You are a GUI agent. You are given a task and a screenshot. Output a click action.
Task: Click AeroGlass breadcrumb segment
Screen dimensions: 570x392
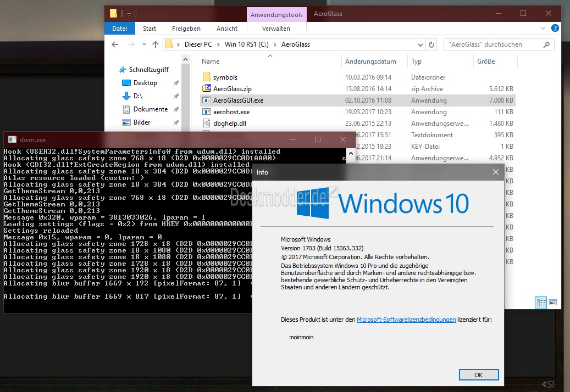(x=296, y=44)
